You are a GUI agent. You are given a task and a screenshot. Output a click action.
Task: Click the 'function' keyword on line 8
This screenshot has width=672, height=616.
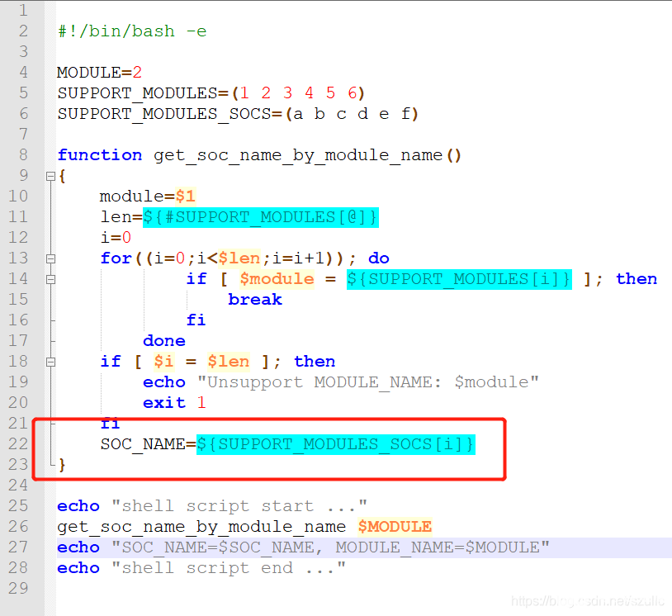100,154
